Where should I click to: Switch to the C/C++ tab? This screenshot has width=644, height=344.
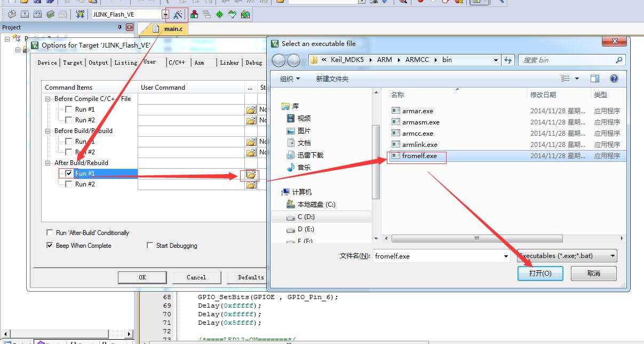[177, 63]
